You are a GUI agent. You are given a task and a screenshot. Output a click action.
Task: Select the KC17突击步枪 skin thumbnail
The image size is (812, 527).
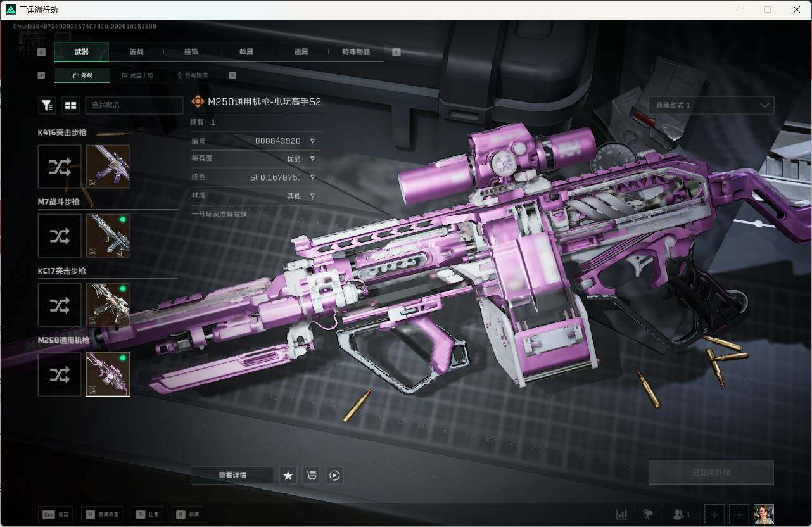click(108, 305)
